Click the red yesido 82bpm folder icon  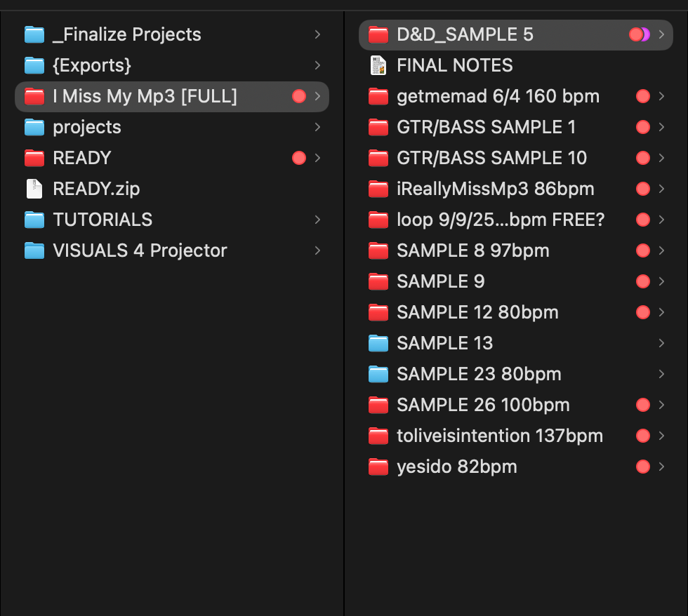point(378,467)
